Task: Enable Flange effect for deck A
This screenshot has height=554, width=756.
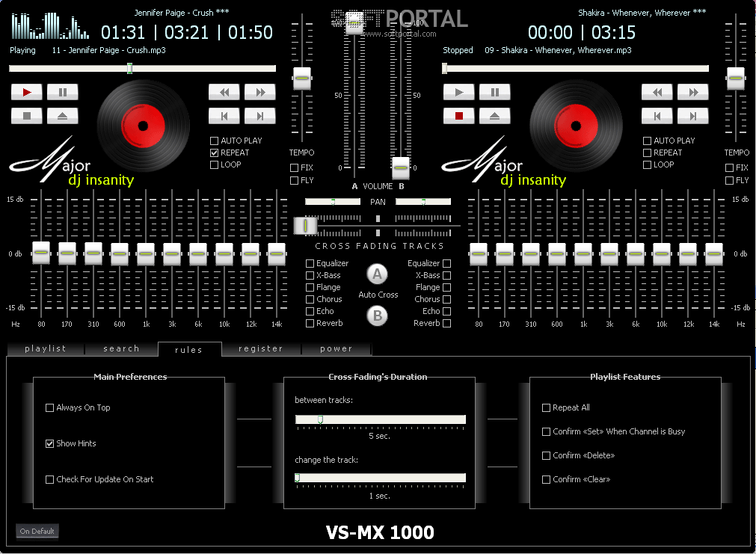Action: pos(310,287)
